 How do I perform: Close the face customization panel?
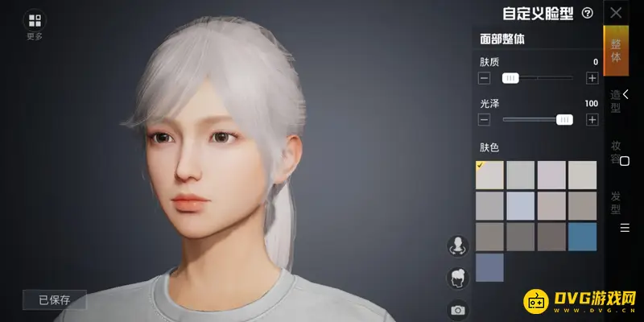616,13
